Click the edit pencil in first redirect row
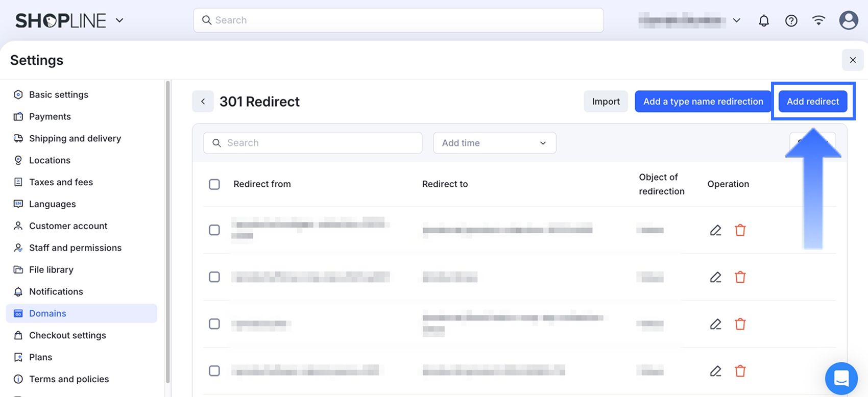 coord(715,230)
